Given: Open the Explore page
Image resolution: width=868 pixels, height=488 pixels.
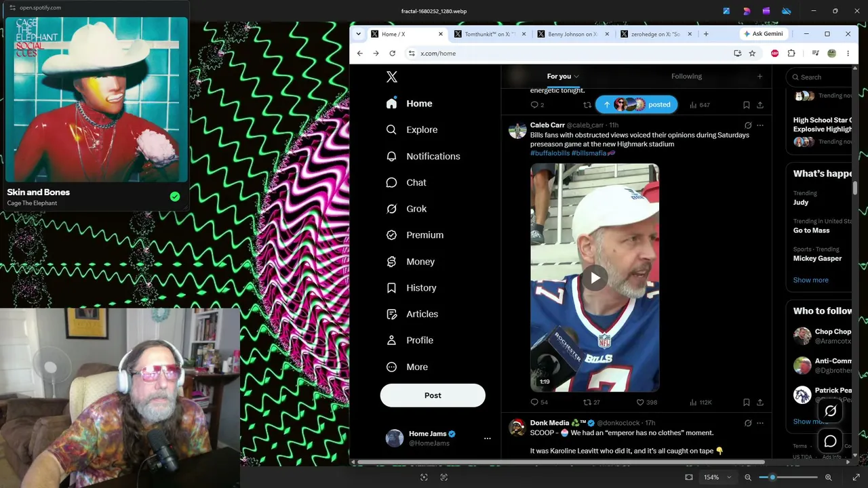Looking at the screenshot, I should [412, 129].
